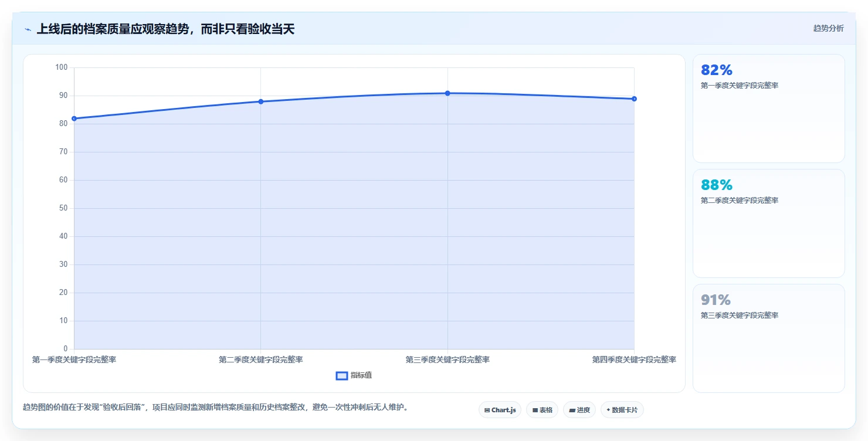
Task: Select the 进度 pill tag
Action: point(579,410)
